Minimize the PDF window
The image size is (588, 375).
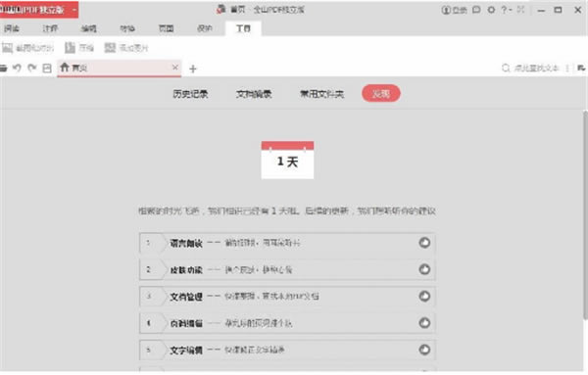[541, 10]
